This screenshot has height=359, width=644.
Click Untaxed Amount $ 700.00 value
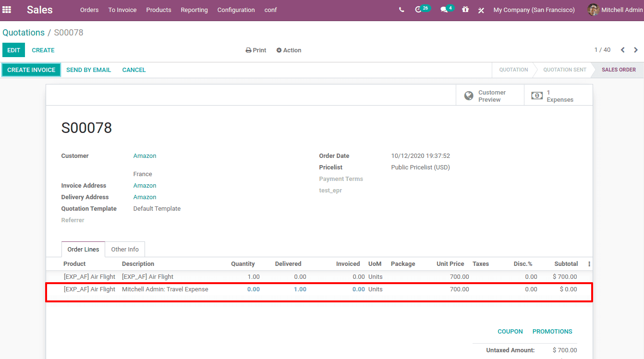pyautogui.click(x=565, y=350)
